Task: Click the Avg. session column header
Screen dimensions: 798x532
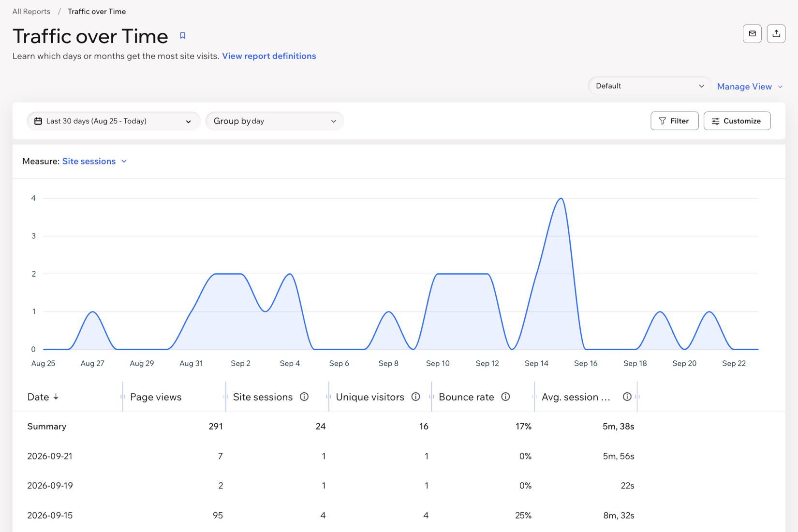Action: click(576, 397)
